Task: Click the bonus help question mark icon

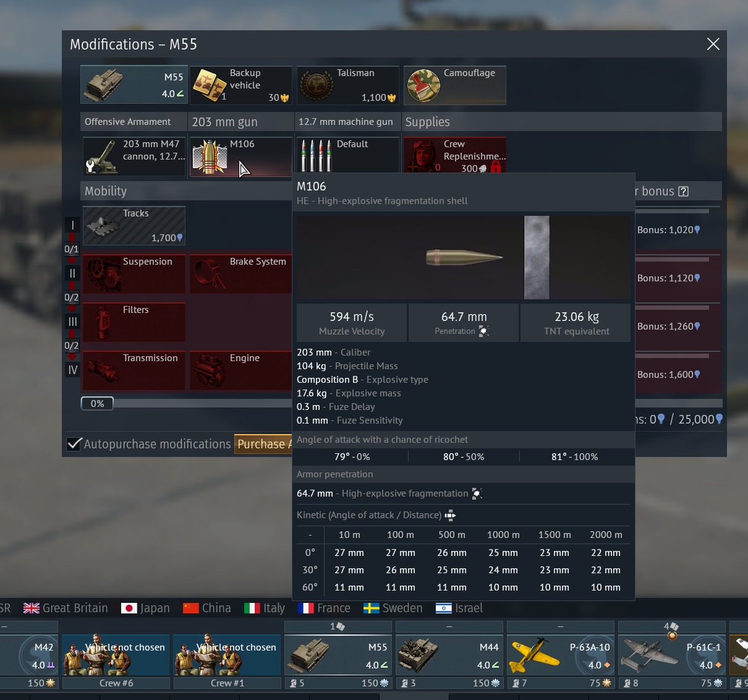Action: pyautogui.click(x=683, y=191)
